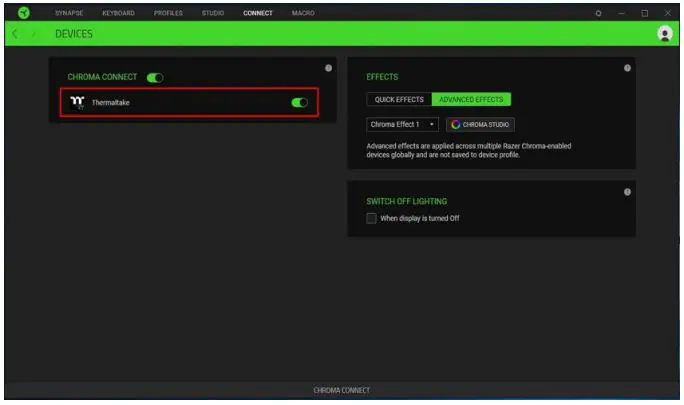Switch to the Synapse tab
This screenshot has width=684, height=405.
(x=69, y=13)
